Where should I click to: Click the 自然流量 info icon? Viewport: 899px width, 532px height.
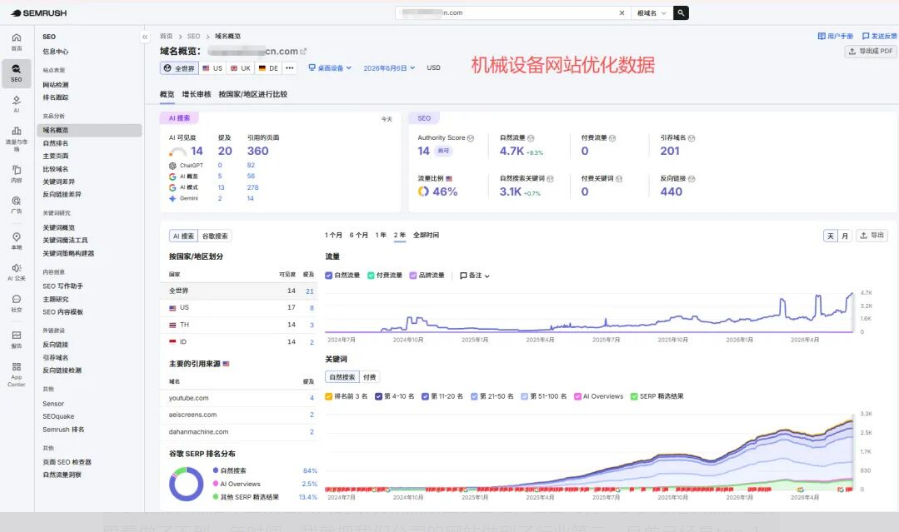tap(530, 138)
